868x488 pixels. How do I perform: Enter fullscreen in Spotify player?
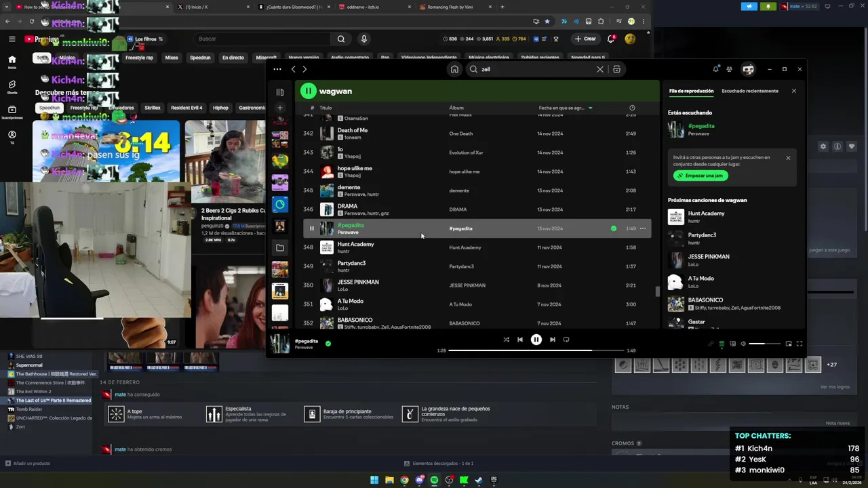click(x=800, y=344)
